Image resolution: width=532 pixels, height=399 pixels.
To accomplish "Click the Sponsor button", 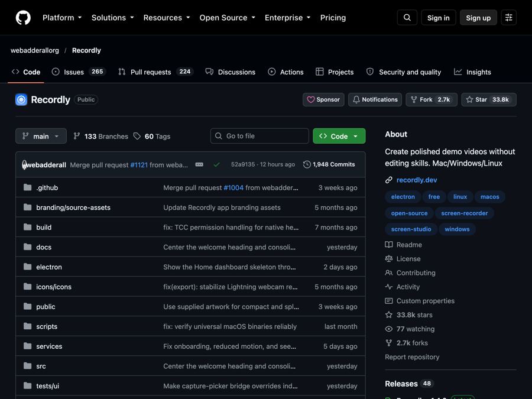I will [323, 100].
